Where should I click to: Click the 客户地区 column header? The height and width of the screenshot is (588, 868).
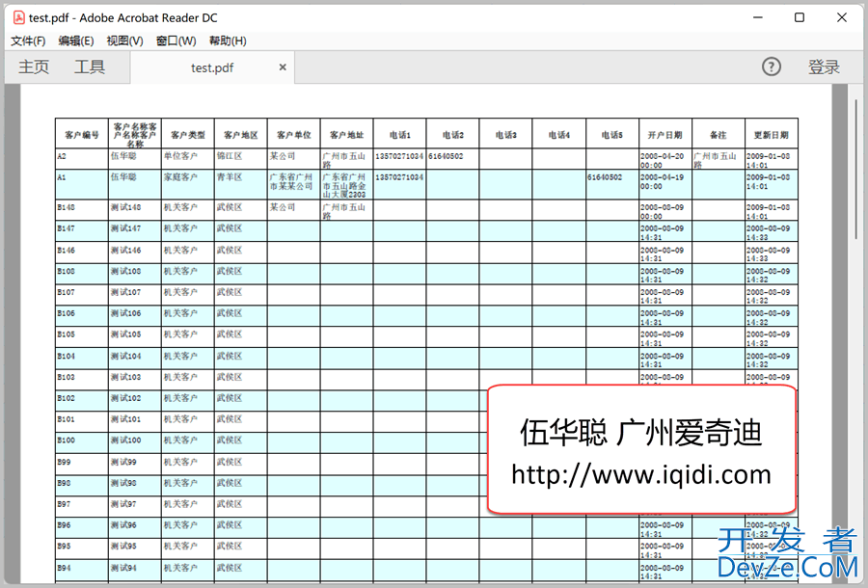click(241, 134)
